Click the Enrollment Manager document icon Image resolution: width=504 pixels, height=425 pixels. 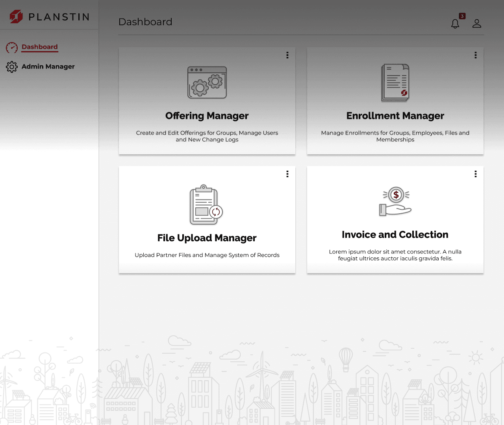point(395,83)
